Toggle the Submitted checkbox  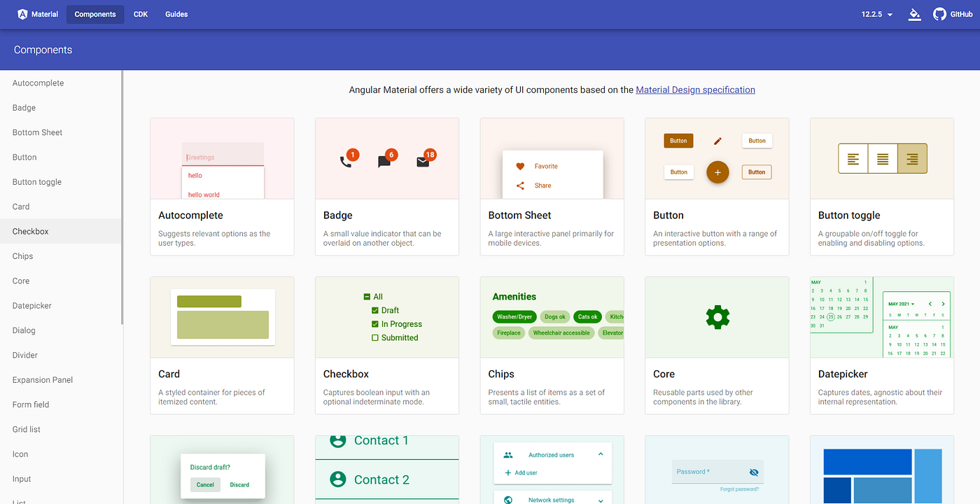point(375,337)
